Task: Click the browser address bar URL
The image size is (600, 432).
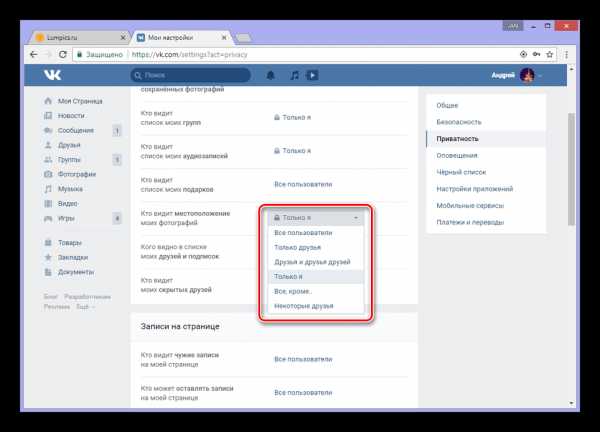Action: (x=189, y=55)
